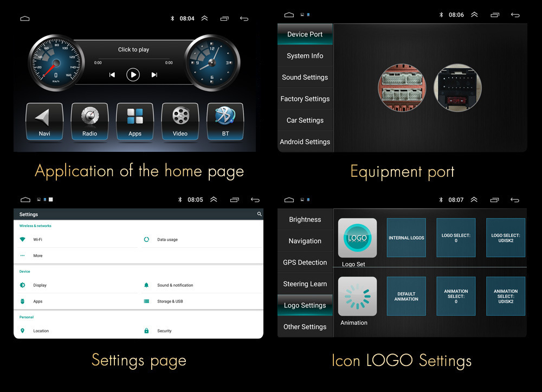The image size is (542, 392).
Task: Select the left gray connector port thumbnail
Action: click(402, 87)
